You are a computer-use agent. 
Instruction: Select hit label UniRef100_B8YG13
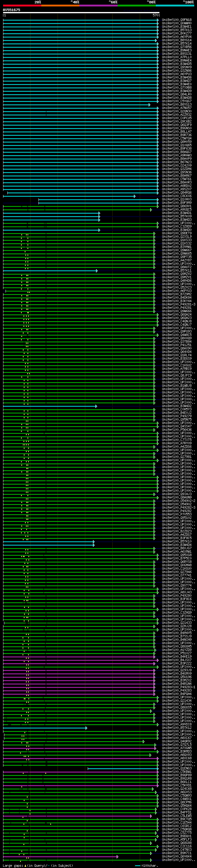tap(176, 104)
